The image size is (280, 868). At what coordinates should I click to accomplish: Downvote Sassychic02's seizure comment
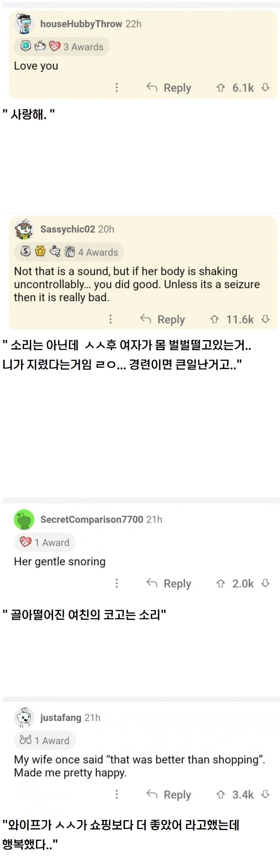(265, 319)
